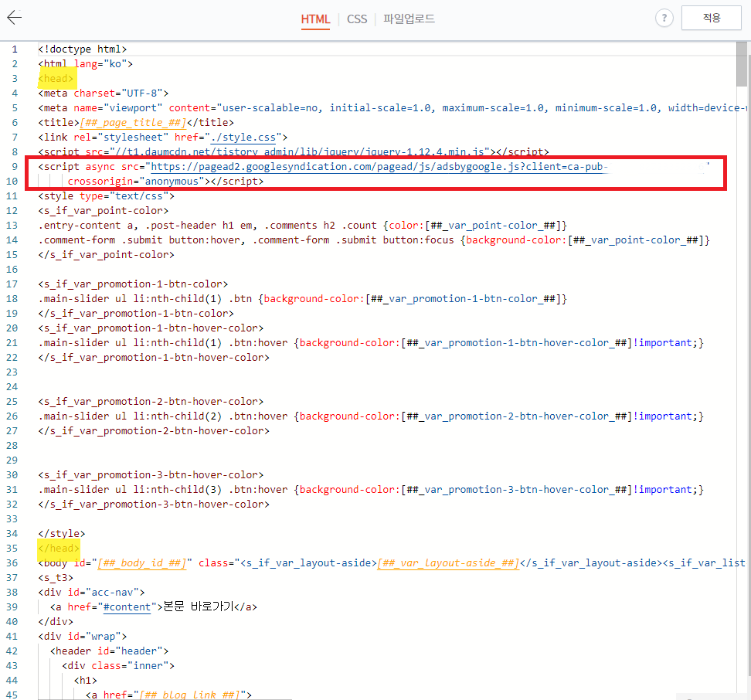Click the opening <s_if_var_promotion-3-btn-hover-color> tag
The height and width of the screenshot is (700, 751).
(151, 475)
